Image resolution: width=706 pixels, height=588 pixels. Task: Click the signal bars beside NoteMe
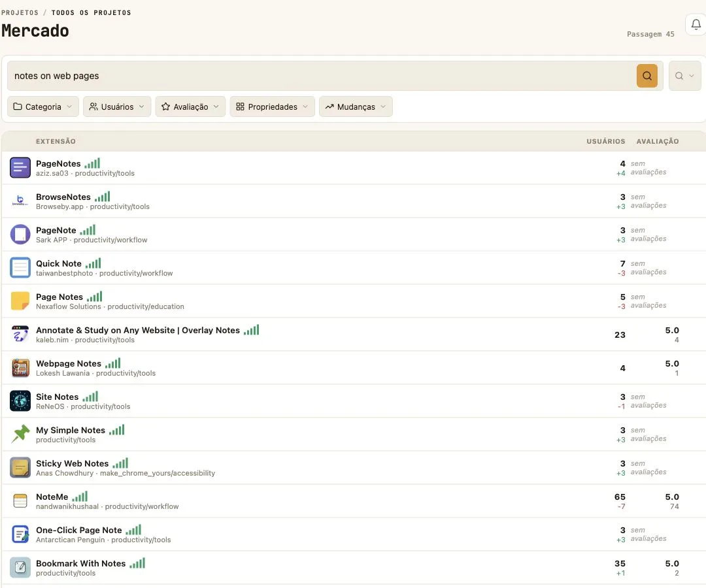[80, 497]
